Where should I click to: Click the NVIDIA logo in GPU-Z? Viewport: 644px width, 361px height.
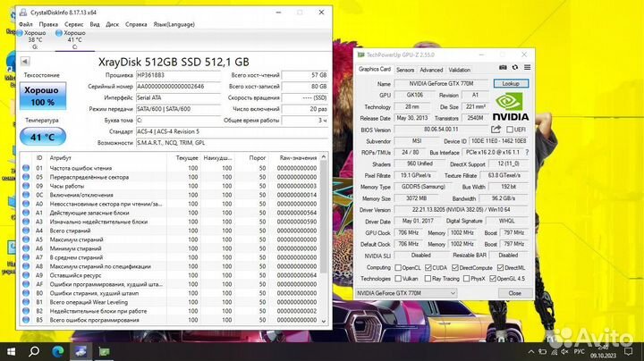coord(511,106)
